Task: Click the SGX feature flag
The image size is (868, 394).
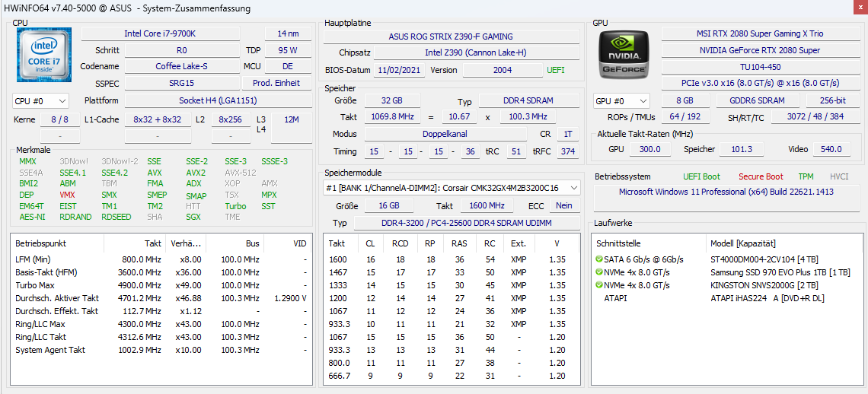Action: coord(193,217)
